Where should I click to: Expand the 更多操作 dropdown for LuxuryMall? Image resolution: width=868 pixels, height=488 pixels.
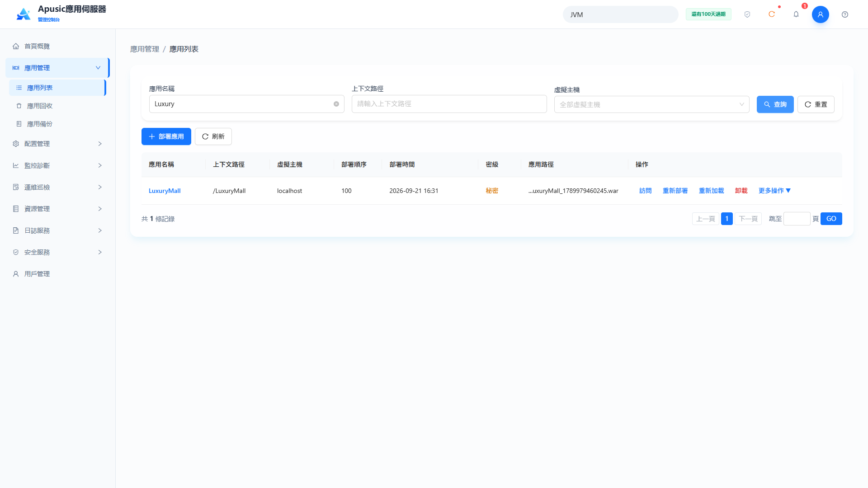pos(774,191)
